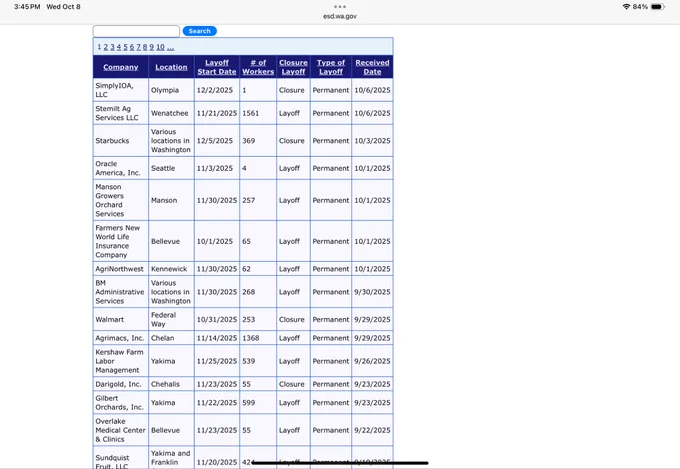
Task: Select Manson Growers Orchard Services cell
Action: [x=121, y=200]
